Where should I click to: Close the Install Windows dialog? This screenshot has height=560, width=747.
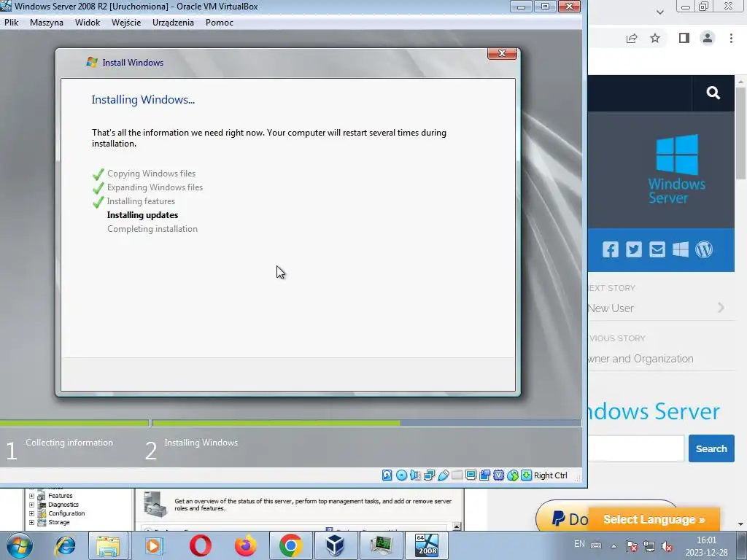click(x=502, y=53)
